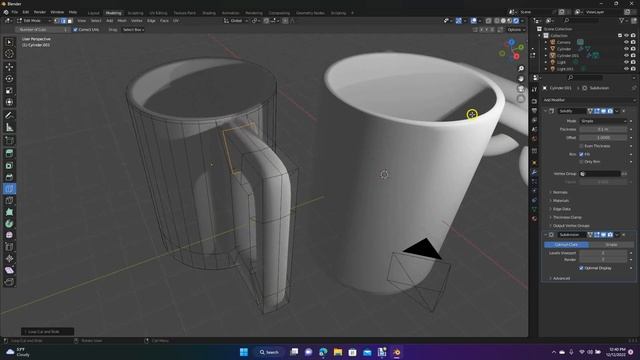The image size is (640, 360).
Task: Select Simple subdivision type
Action: (x=611, y=244)
